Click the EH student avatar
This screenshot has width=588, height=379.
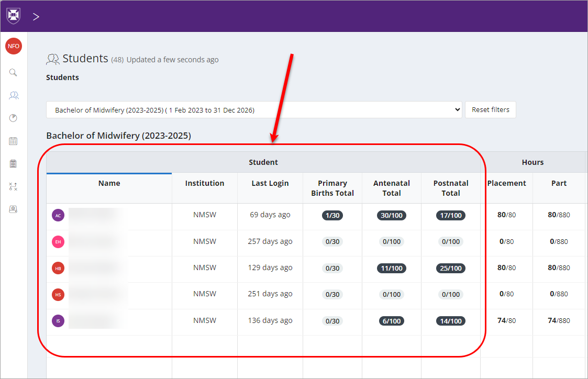[58, 242]
